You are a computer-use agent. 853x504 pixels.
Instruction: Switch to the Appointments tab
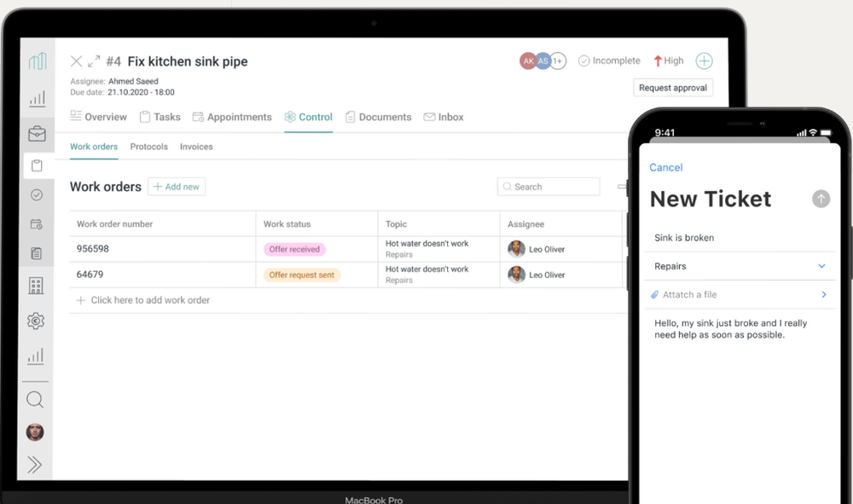click(232, 117)
